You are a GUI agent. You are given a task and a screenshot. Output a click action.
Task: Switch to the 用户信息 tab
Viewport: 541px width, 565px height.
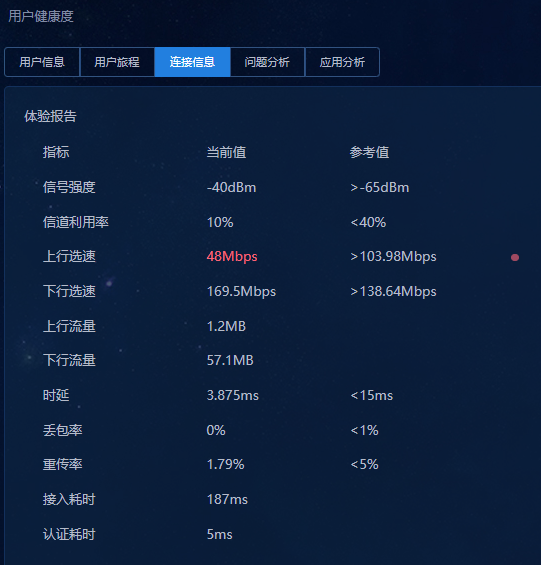[x=42, y=62]
